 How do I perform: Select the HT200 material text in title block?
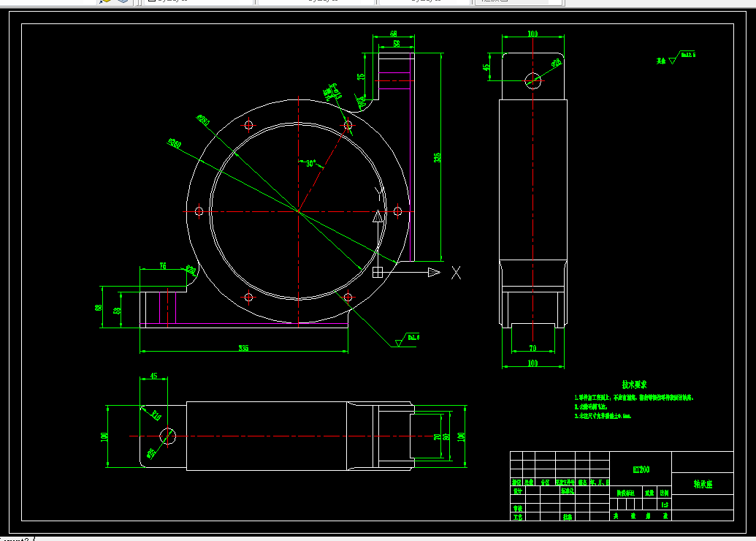641,469
